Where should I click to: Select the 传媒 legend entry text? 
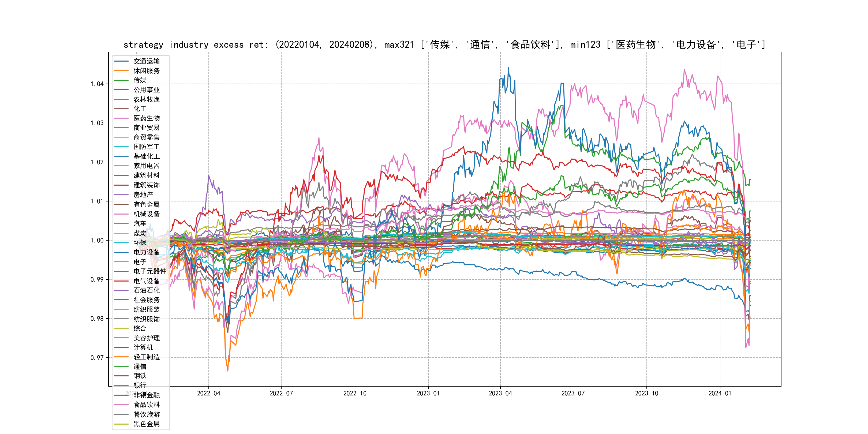click(x=140, y=80)
